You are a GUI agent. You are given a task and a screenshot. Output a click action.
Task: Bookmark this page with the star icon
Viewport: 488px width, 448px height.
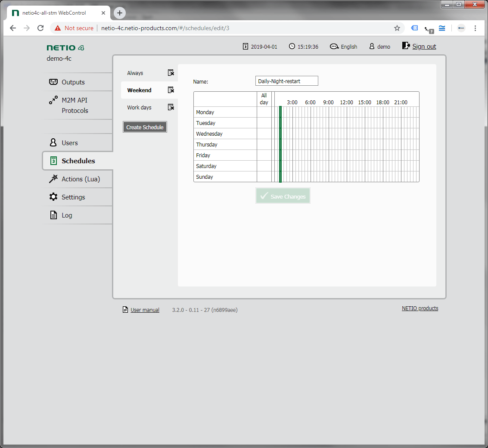point(397,28)
